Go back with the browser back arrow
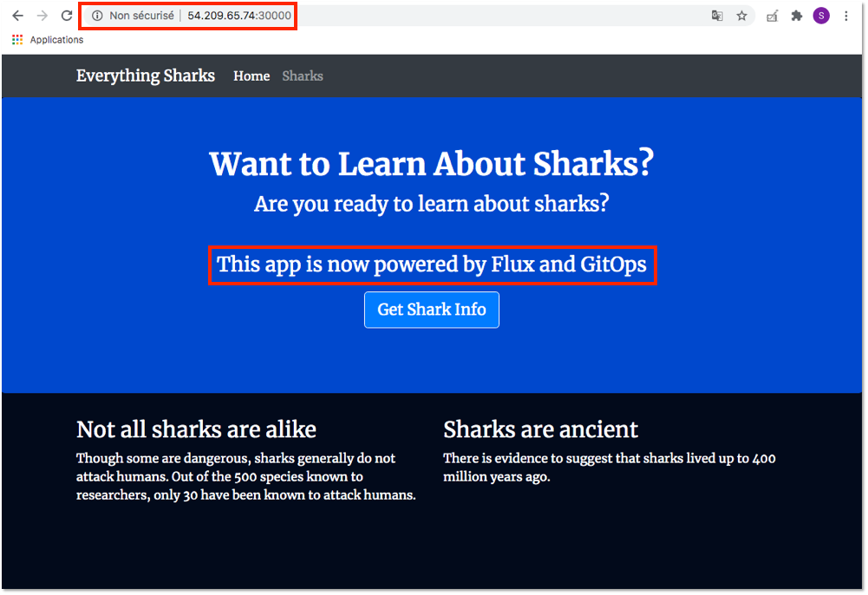 point(17,16)
